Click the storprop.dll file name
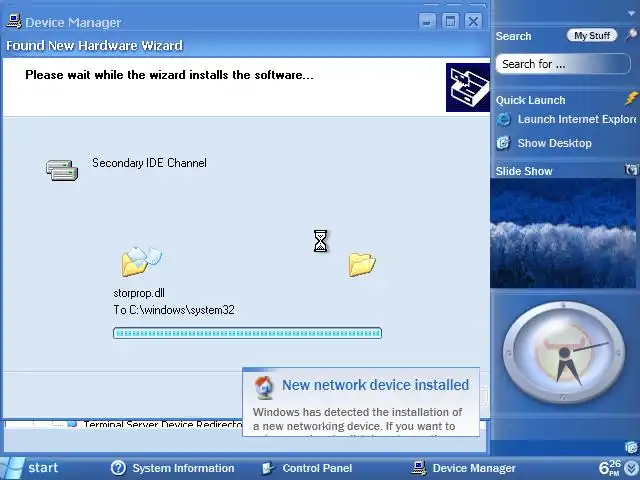The width and height of the screenshot is (640, 480). pyautogui.click(x=139, y=293)
